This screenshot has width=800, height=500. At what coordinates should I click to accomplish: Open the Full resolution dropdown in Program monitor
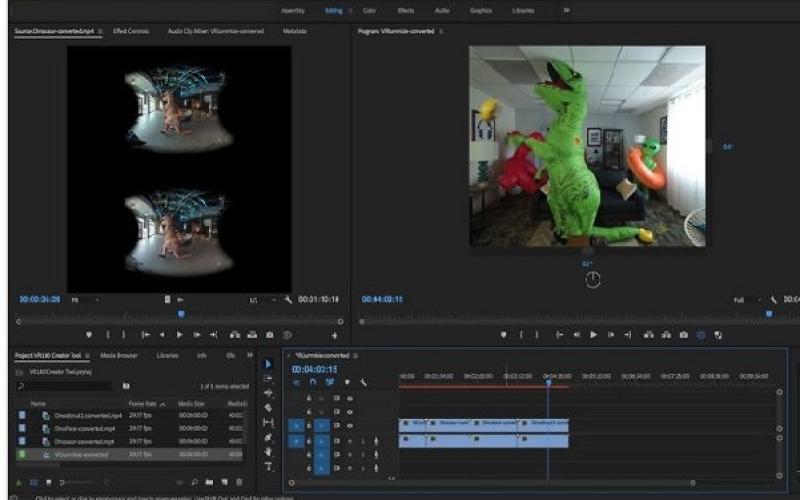[x=744, y=299]
